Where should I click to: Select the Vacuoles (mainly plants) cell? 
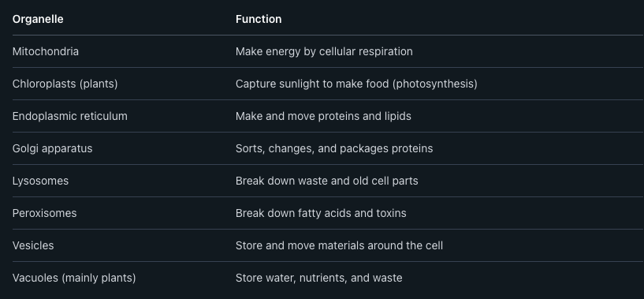pyautogui.click(x=74, y=278)
